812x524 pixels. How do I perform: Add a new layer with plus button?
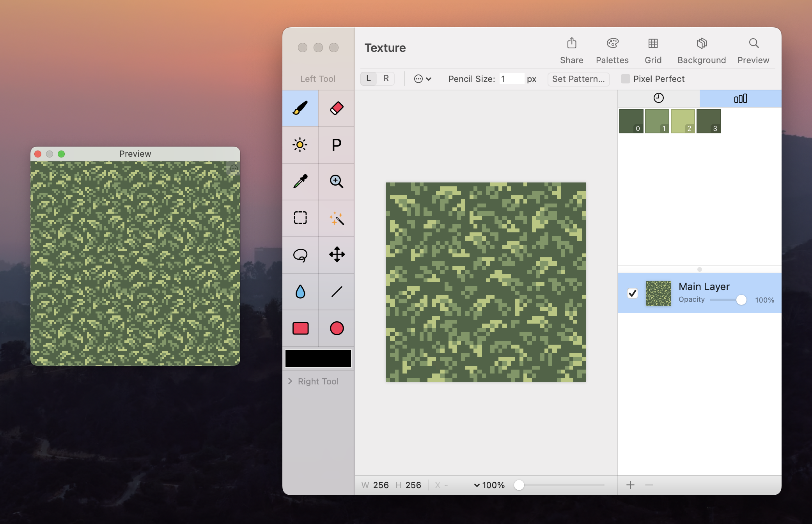click(x=630, y=485)
